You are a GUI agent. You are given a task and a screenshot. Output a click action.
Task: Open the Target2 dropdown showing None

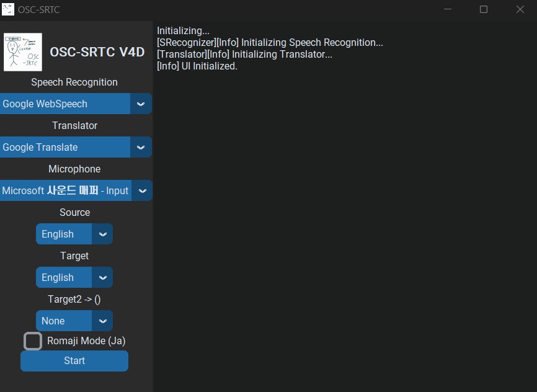[x=62, y=321]
